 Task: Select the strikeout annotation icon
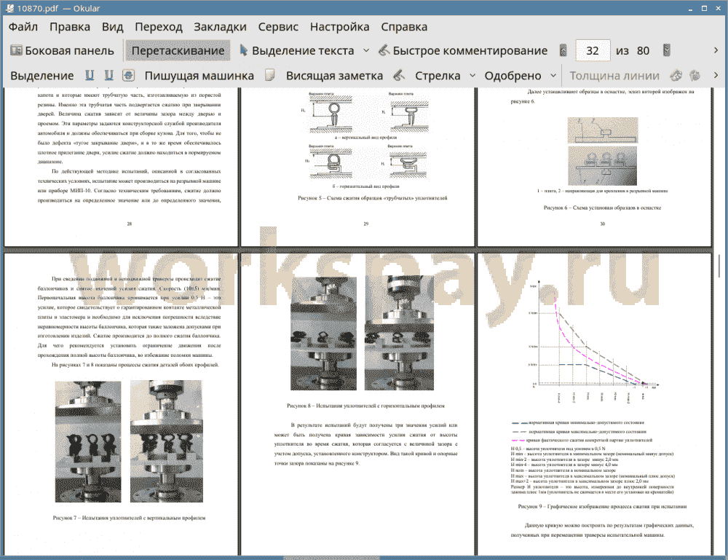[128, 75]
